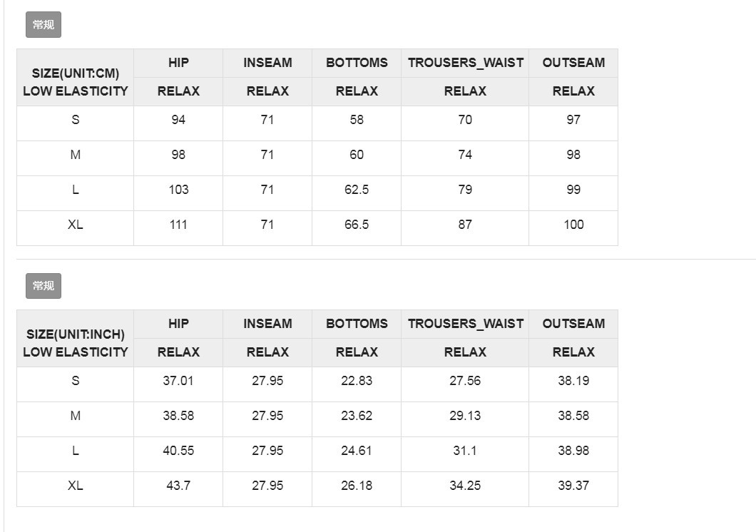Click the 43.7 hip value in INCH table
Viewport: 756px width, 532px height.
(x=178, y=486)
